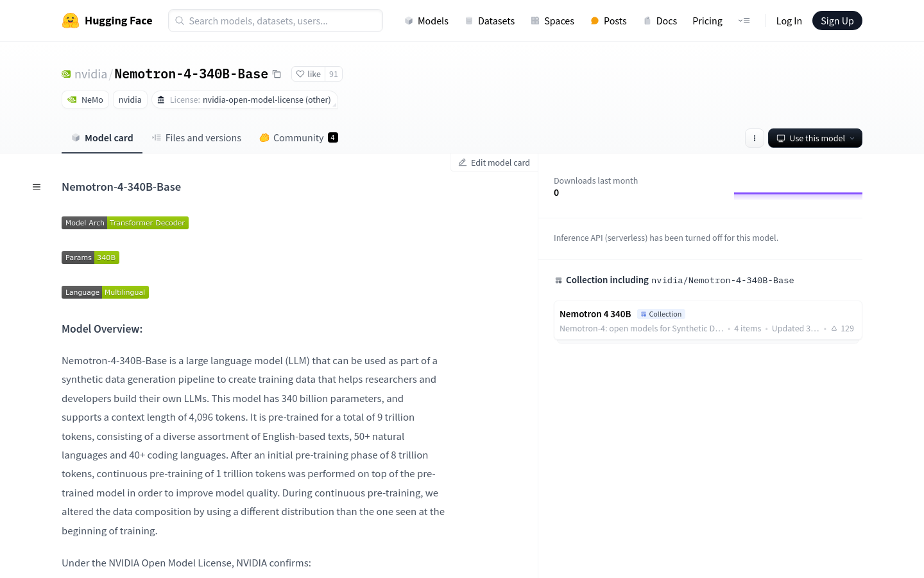This screenshot has width=924, height=578.
Task: Expand the additional navigation menu icon
Action: coord(744,21)
